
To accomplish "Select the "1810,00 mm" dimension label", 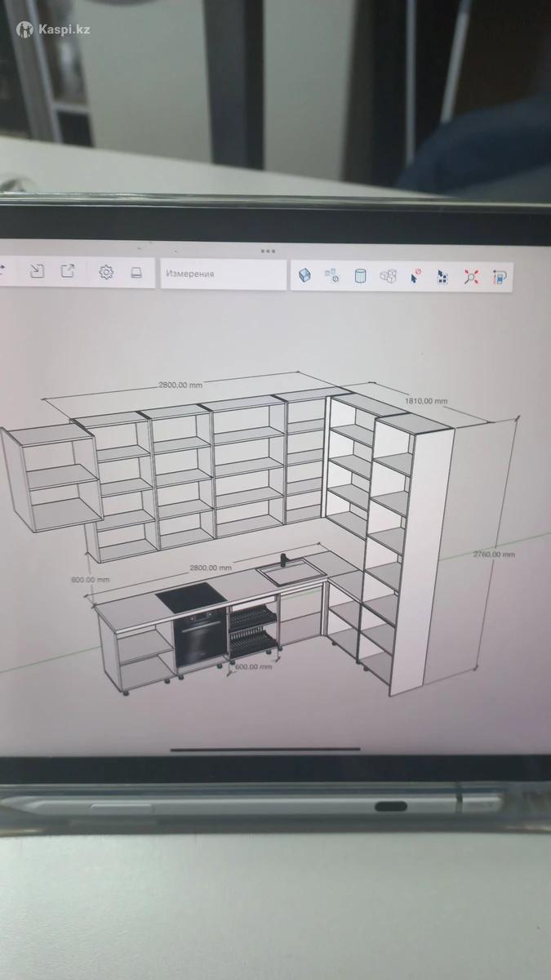I will pos(427,401).
